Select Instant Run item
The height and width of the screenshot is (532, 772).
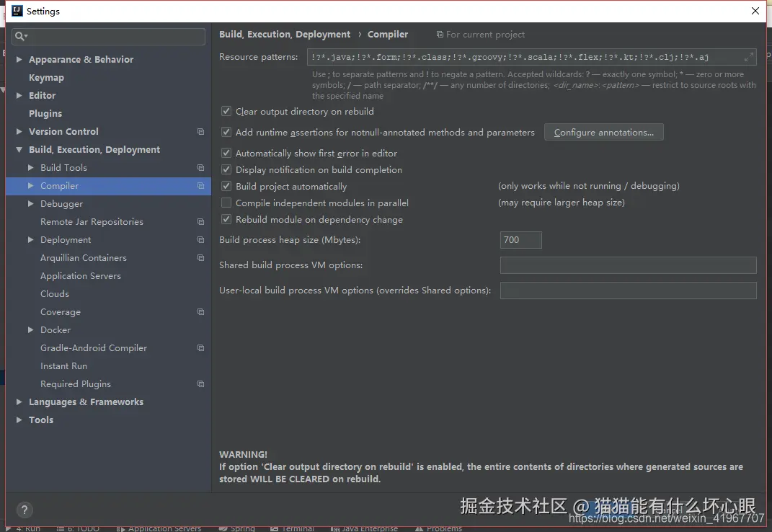pyautogui.click(x=63, y=366)
